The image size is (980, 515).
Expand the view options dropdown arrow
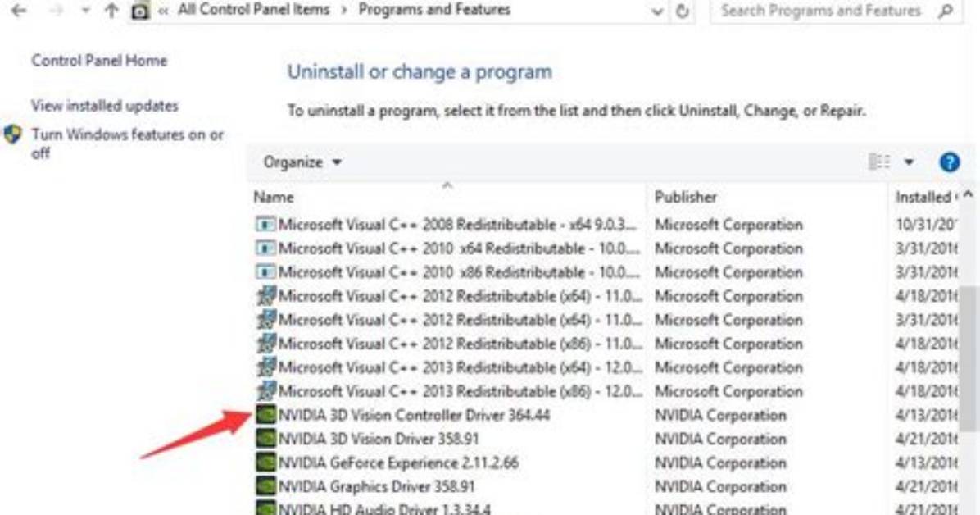pos(909,162)
